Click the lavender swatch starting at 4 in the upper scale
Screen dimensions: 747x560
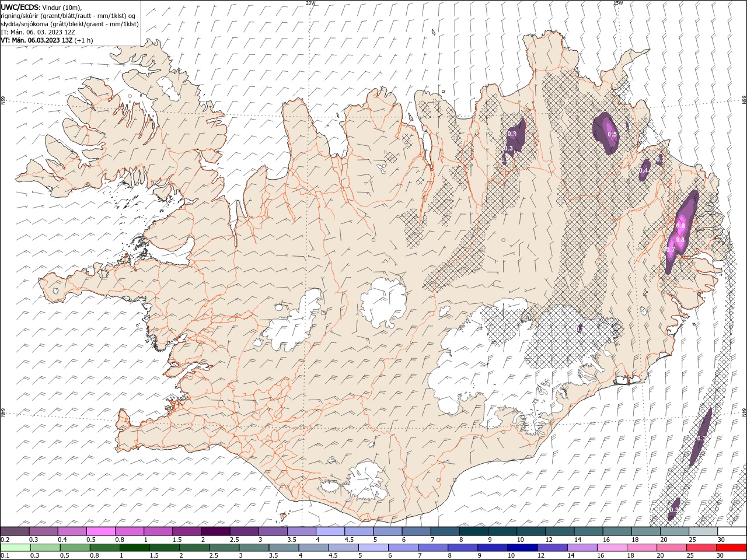coord(330,531)
